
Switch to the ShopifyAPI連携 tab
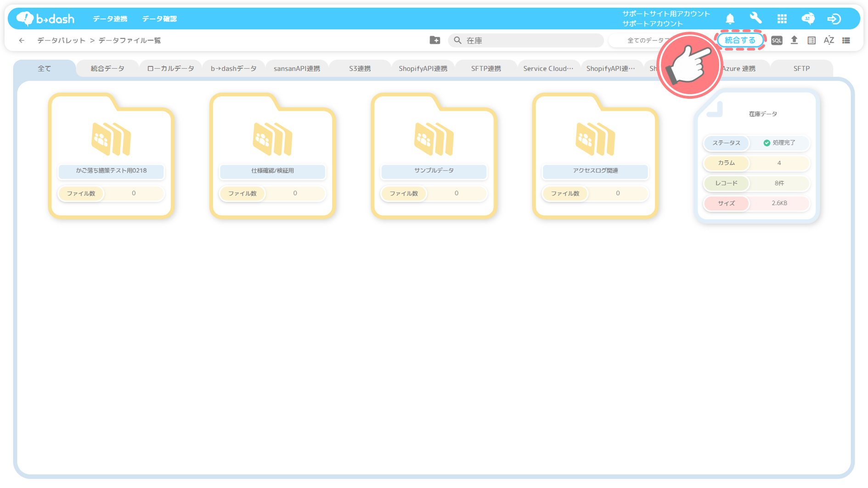pyautogui.click(x=423, y=68)
